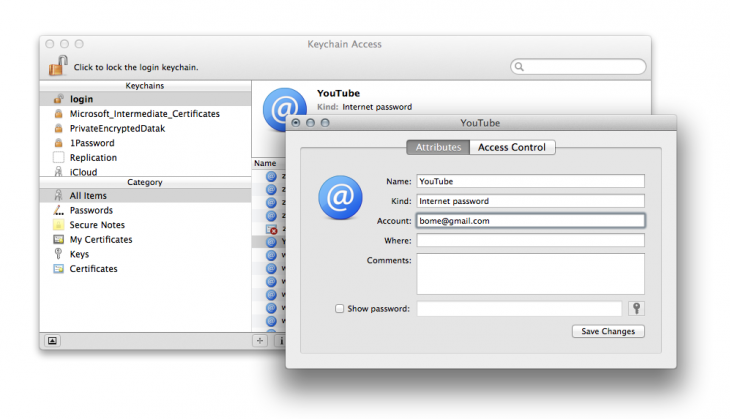
Task: Select Microsoft_Intermediate_Certificates keychain
Action: 145,114
